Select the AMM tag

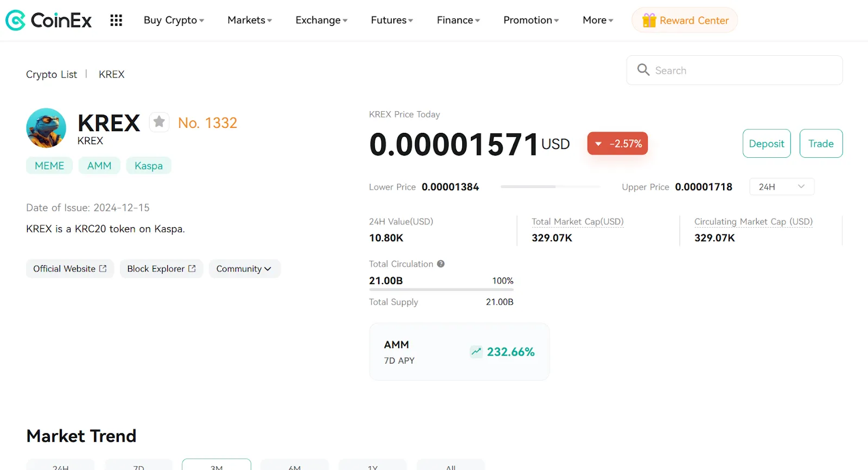click(99, 166)
